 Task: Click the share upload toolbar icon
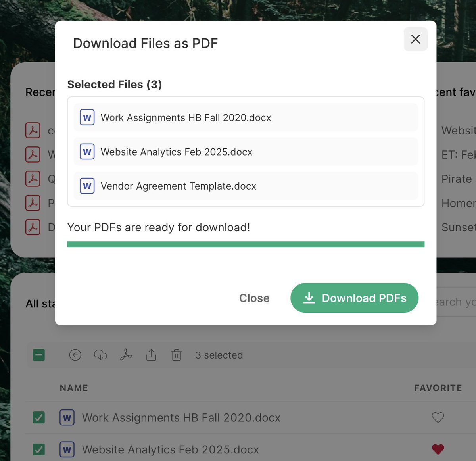(x=151, y=355)
